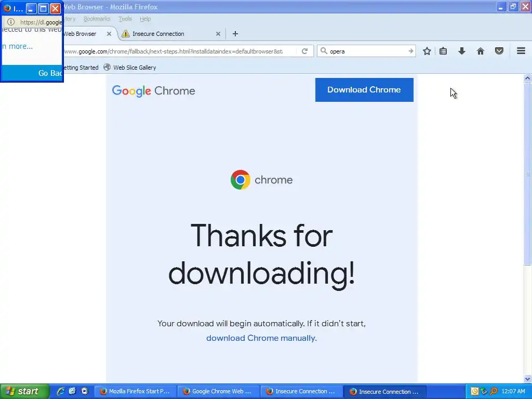Click the orange magnifier tray icon
Screen dimensions: 532x399
494,391
